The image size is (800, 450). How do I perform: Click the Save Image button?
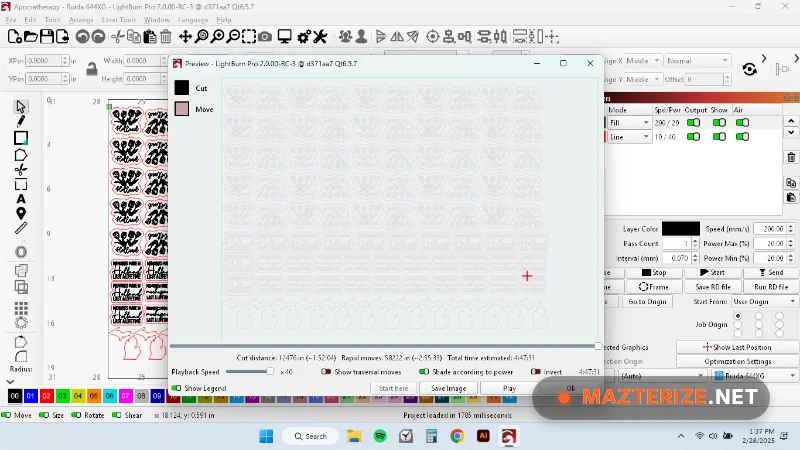point(448,388)
